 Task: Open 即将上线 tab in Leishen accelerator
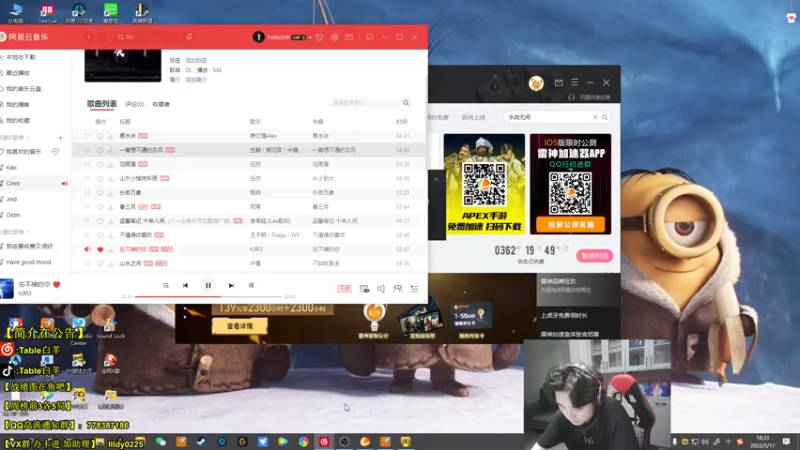coord(473,117)
